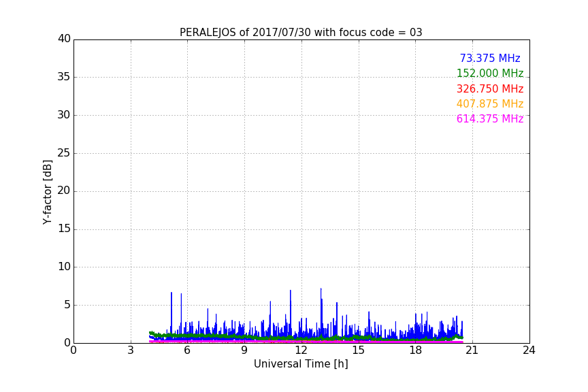Click the y-axis tick label 30
The height and width of the screenshot is (392, 588).
(x=64, y=115)
